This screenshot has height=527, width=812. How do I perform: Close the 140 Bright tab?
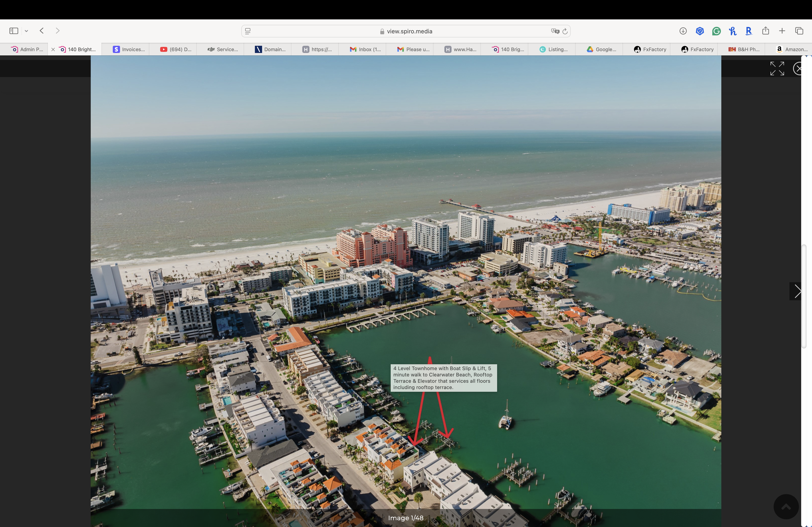[53, 49]
